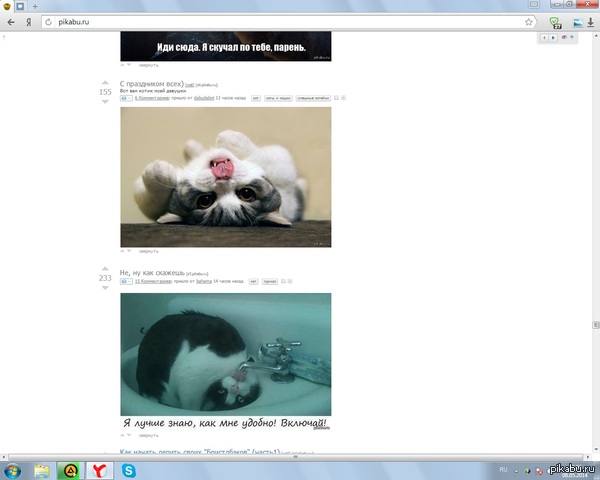Select the "смешные котейки" tag
This screenshot has height=480, width=600.
click(x=314, y=98)
